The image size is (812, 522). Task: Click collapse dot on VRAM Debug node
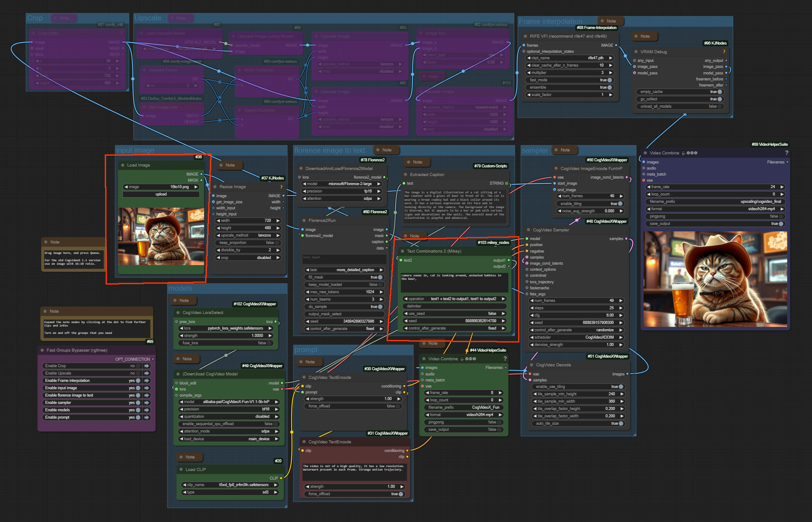pos(636,51)
